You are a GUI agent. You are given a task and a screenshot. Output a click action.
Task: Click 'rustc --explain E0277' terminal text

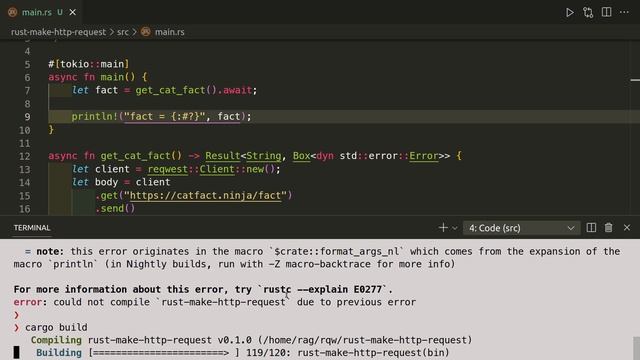pos(322,289)
